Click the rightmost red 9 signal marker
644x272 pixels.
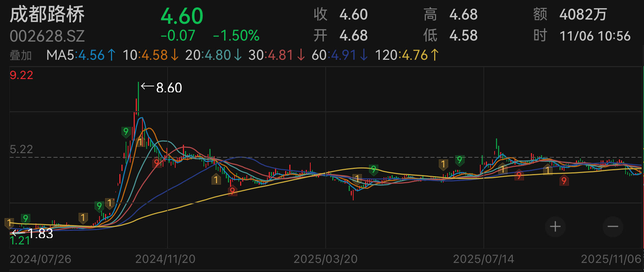(x=564, y=180)
